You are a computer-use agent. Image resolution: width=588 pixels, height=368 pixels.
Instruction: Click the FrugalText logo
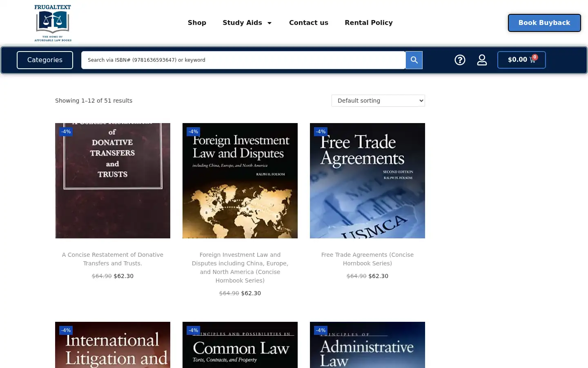(x=53, y=23)
